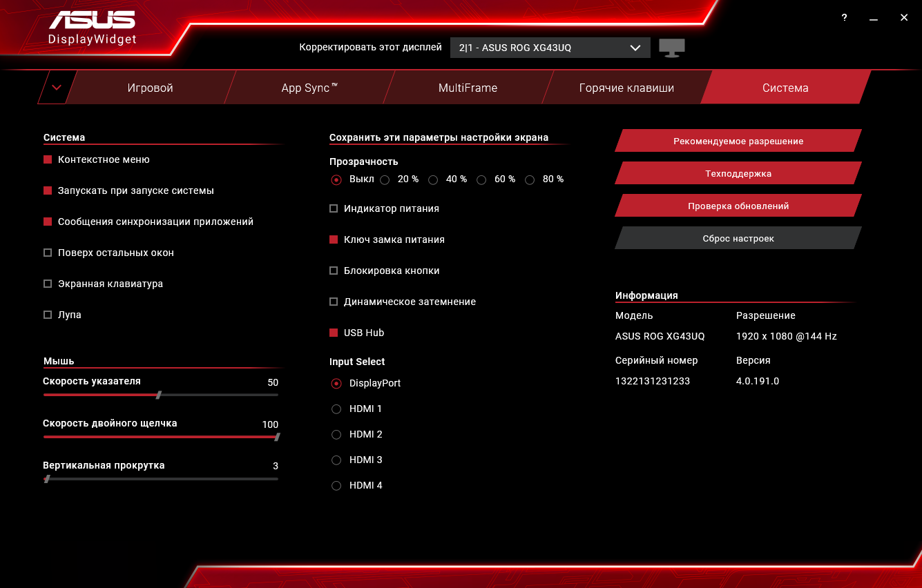922x588 pixels.
Task: Open the display selection dropdown
Action: (550, 48)
